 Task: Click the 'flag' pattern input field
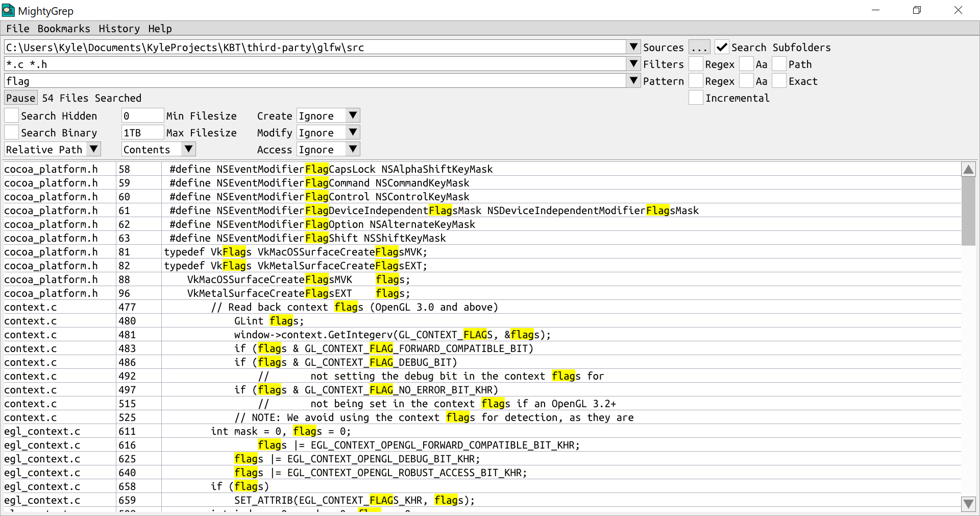[315, 81]
